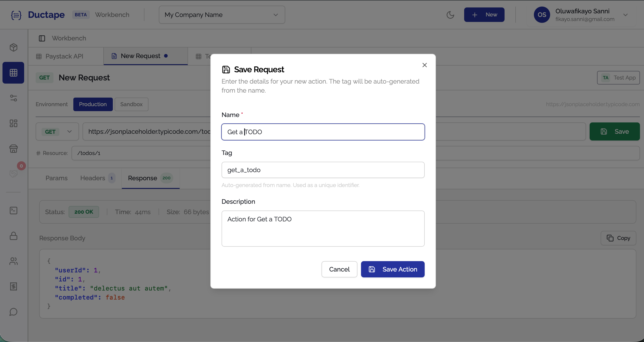The width and height of the screenshot is (644, 342).
Task: Select the grid apps icon in sidebar
Action: pyautogui.click(x=13, y=73)
